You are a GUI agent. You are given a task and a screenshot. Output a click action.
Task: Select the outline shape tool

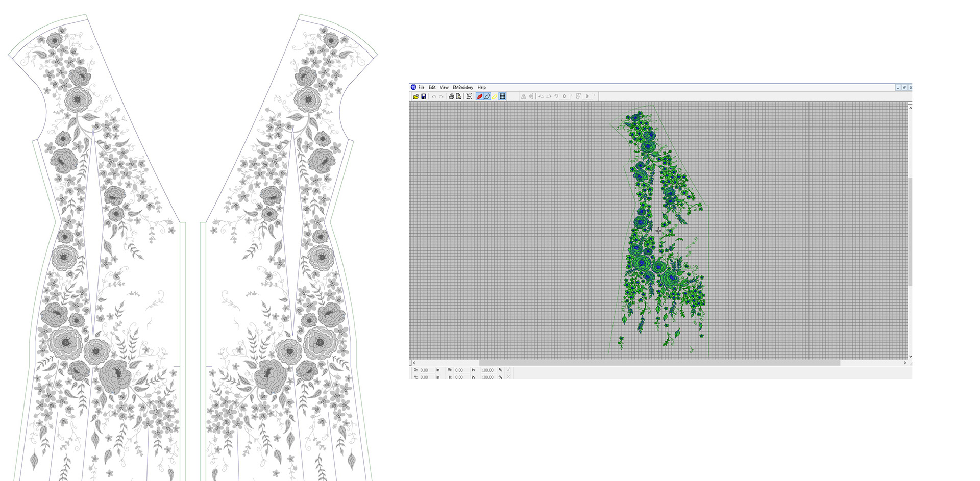[x=487, y=96]
